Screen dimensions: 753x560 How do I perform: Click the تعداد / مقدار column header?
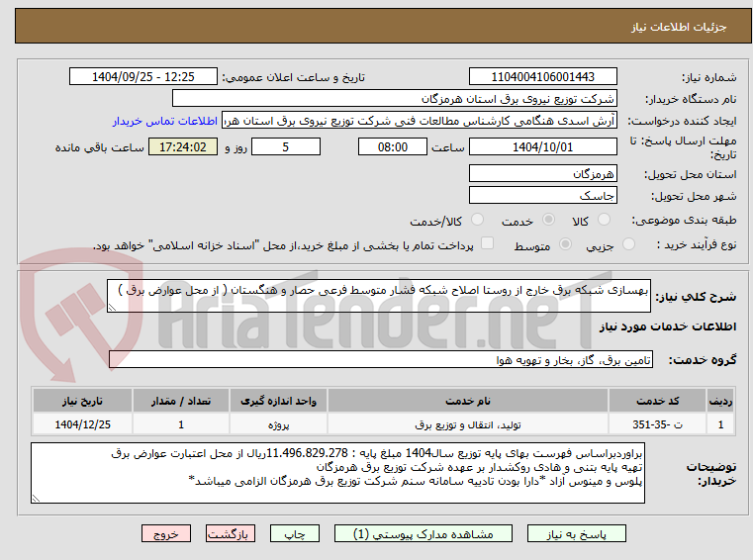click(x=181, y=401)
